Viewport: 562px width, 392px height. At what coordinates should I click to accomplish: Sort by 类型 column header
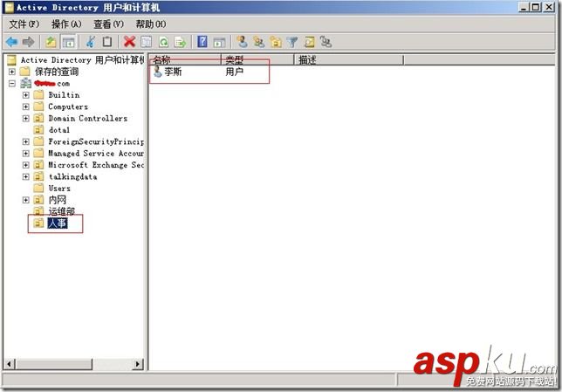tap(258, 60)
